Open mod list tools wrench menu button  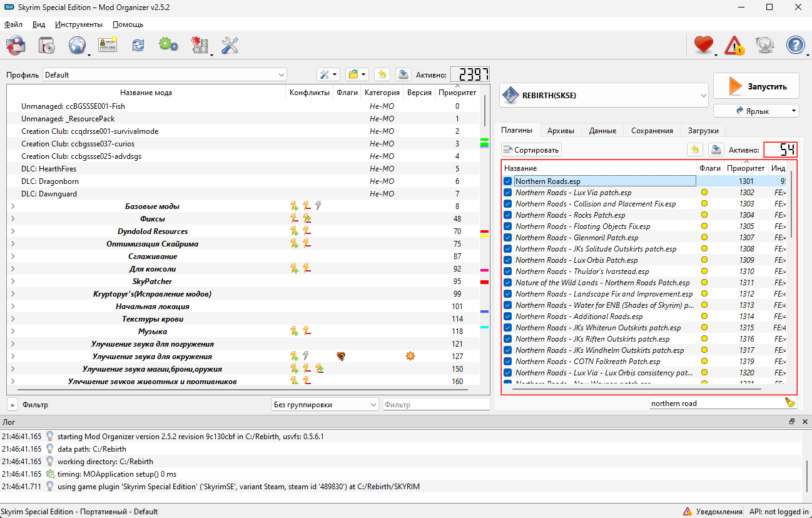click(x=328, y=74)
